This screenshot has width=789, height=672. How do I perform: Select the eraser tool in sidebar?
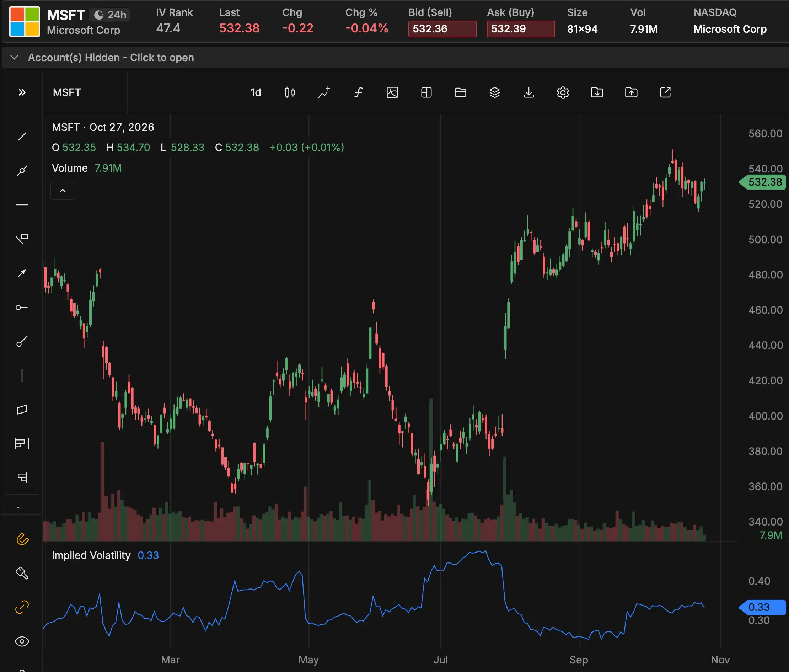(22, 573)
